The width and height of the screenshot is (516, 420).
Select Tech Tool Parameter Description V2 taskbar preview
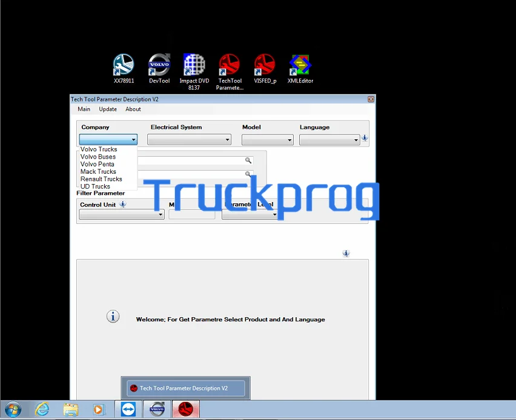(x=185, y=388)
